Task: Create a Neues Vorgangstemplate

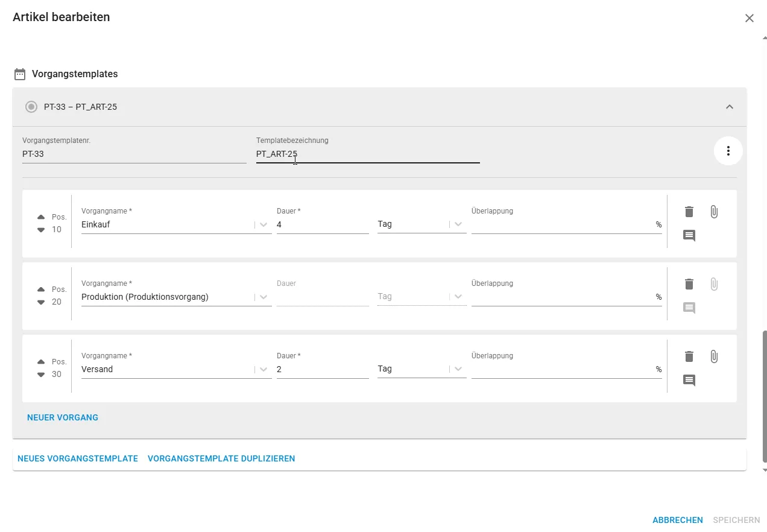Action: click(78, 458)
